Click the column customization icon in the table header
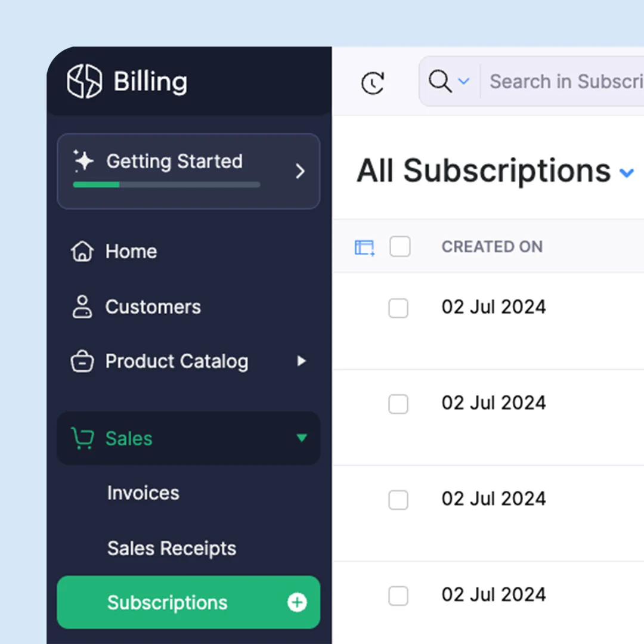The image size is (644, 644). [366, 246]
